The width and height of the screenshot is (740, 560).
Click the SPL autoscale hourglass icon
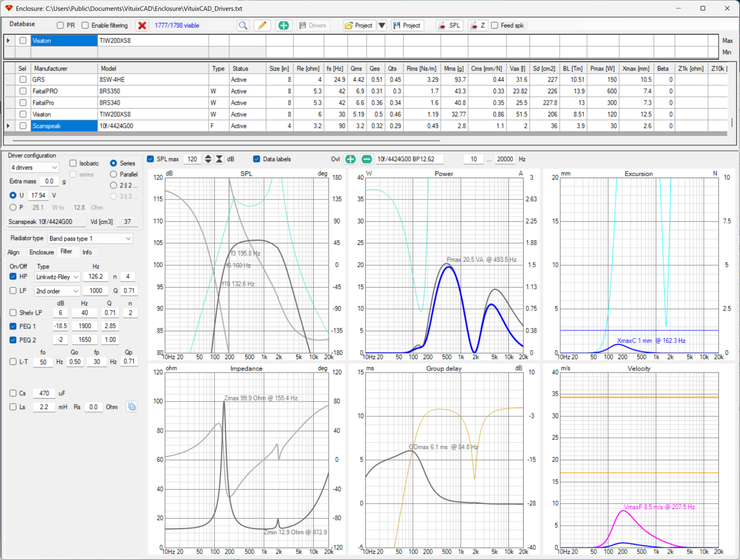pyautogui.click(x=219, y=159)
